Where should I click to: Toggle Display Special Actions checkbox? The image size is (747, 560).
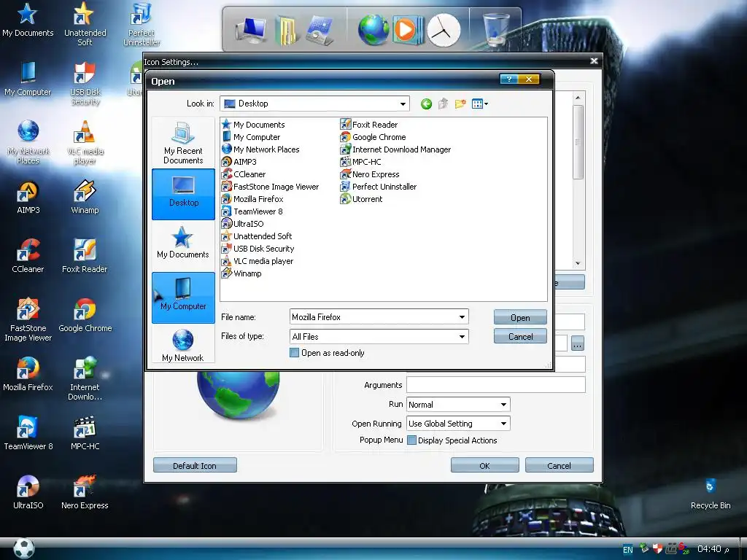click(x=411, y=440)
